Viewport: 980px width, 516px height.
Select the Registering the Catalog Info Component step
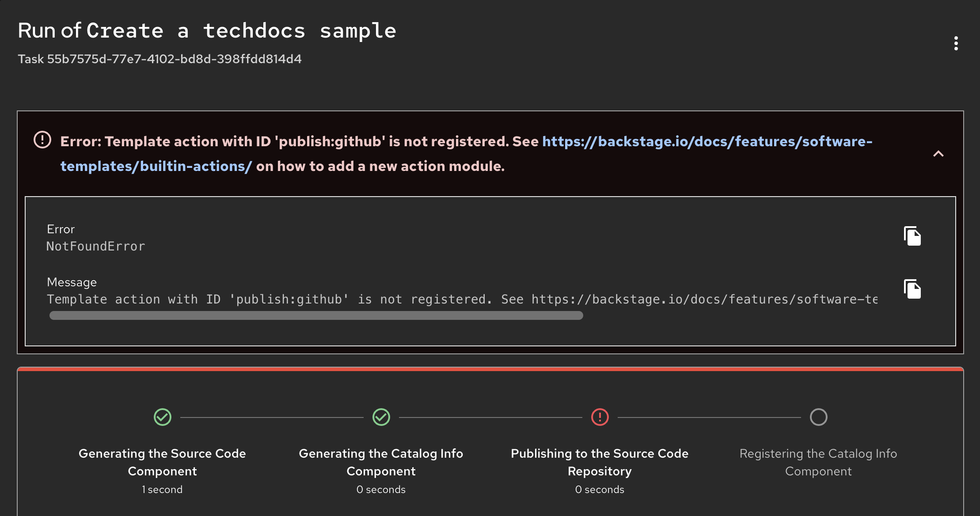(818, 462)
